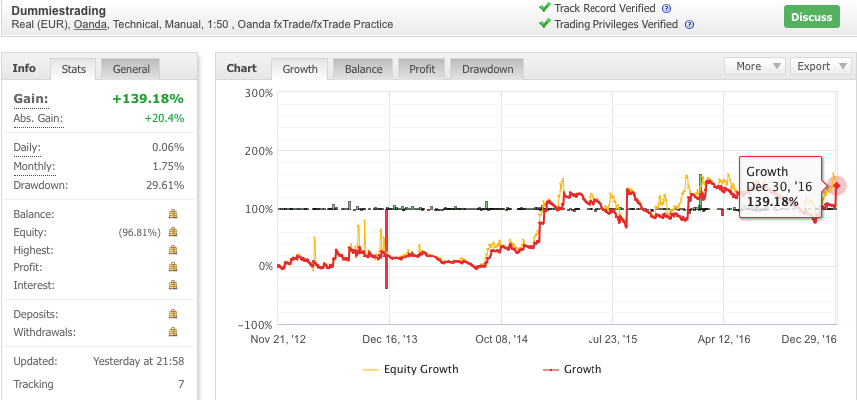Screen dimensions: 857x400
Task: Switch to the Drawdown chart tab
Action: point(487,69)
